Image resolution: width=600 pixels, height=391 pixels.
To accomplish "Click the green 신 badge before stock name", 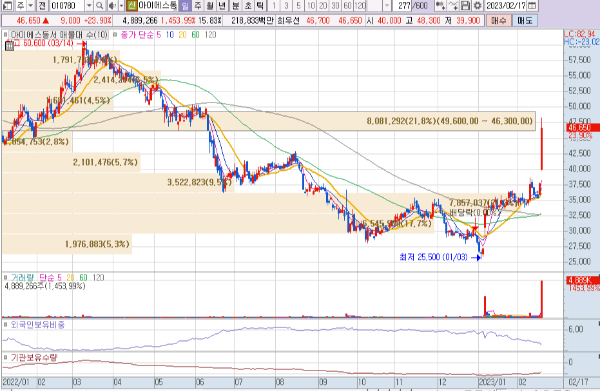I will (132, 5).
